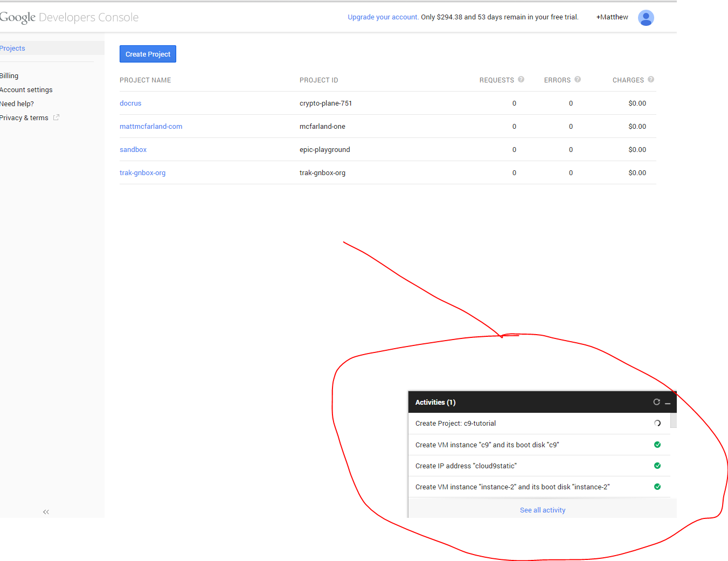Click the Upgrade your account link

point(383,17)
